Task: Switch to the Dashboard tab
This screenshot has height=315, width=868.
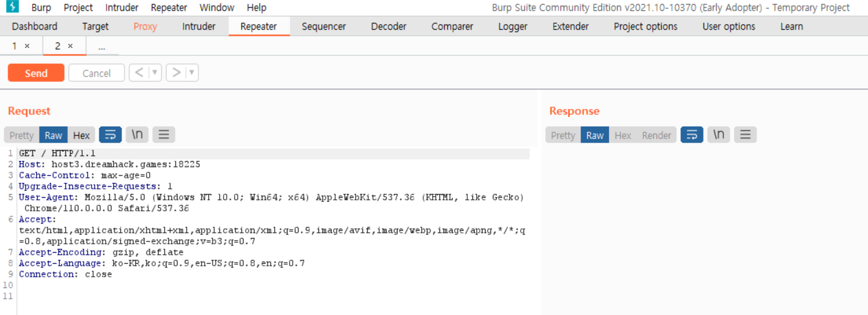Action: point(35,26)
